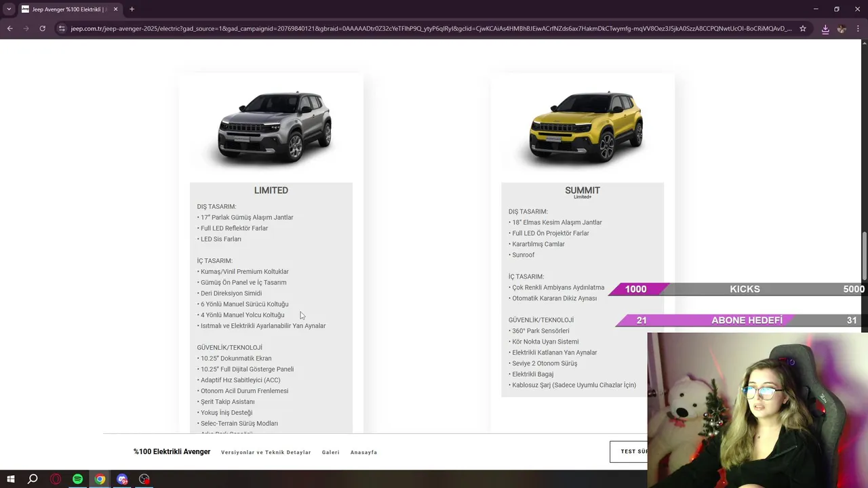Bookmark this page with the star icon
The image size is (868, 488).
803,28
